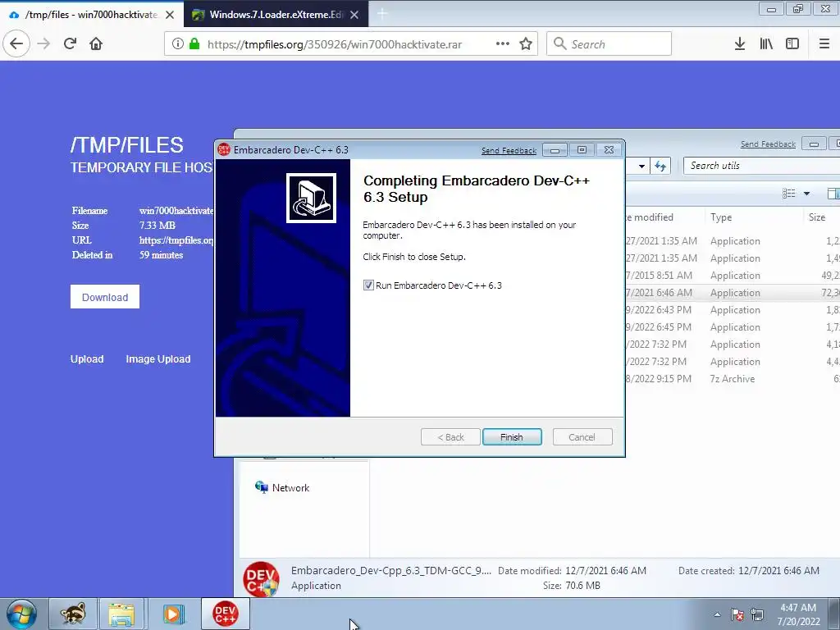Click Send Feedback in Dev-C++ setup titlebar
Viewport: 840px width, 630px height.
pos(509,151)
